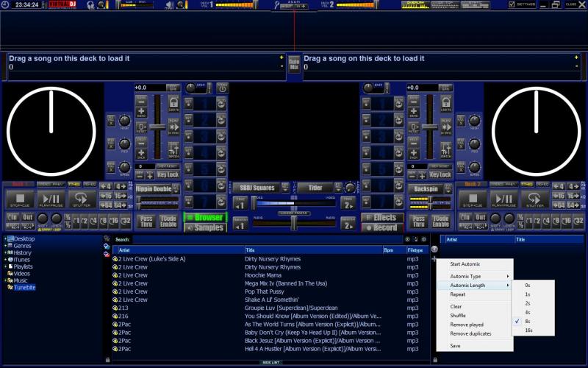The width and height of the screenshot is (588, 368).
Task: Click the Side List label at bottom
Action: click(x=270, y=363)
